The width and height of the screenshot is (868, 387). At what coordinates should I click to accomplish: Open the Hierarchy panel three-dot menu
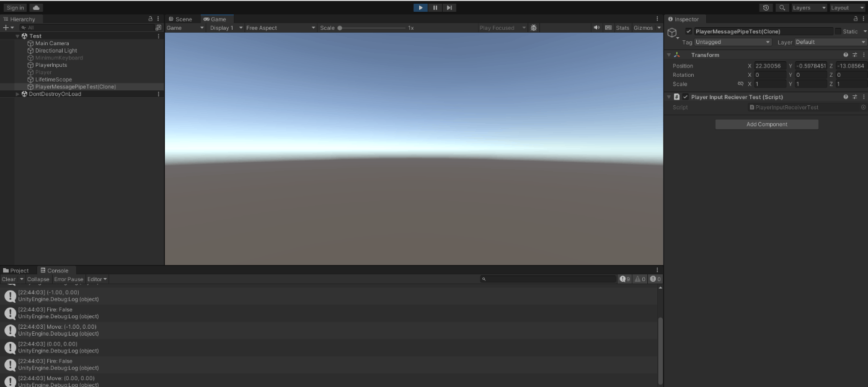click(x=159, y=19)
